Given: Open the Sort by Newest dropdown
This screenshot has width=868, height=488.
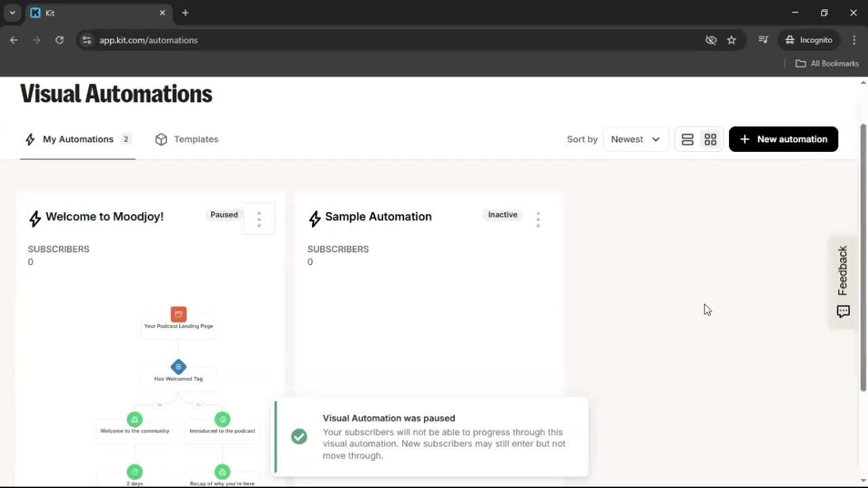Looking at the screenshot, I should pyautogui.click(x=635, y=139).
